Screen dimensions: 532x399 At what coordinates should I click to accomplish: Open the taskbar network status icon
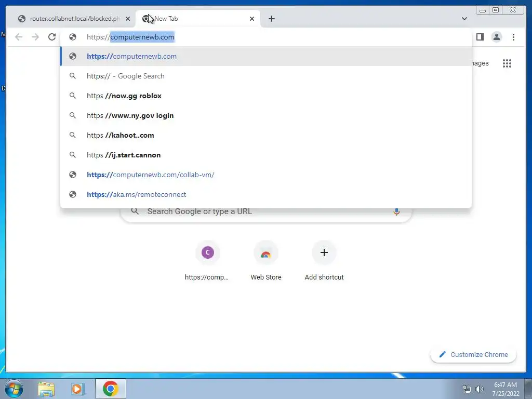[467, 389]
